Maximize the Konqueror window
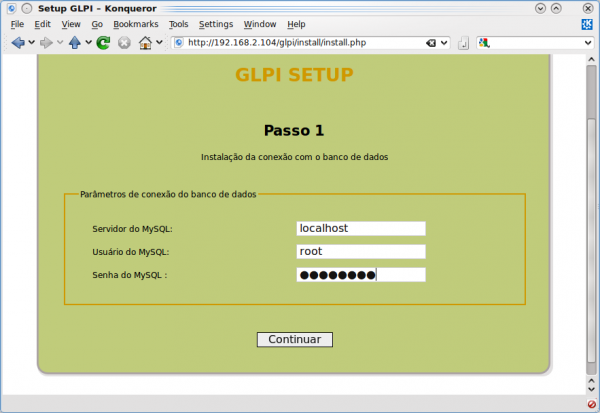Viewport: 600px width, 413px height. click(x=556, y=8)
